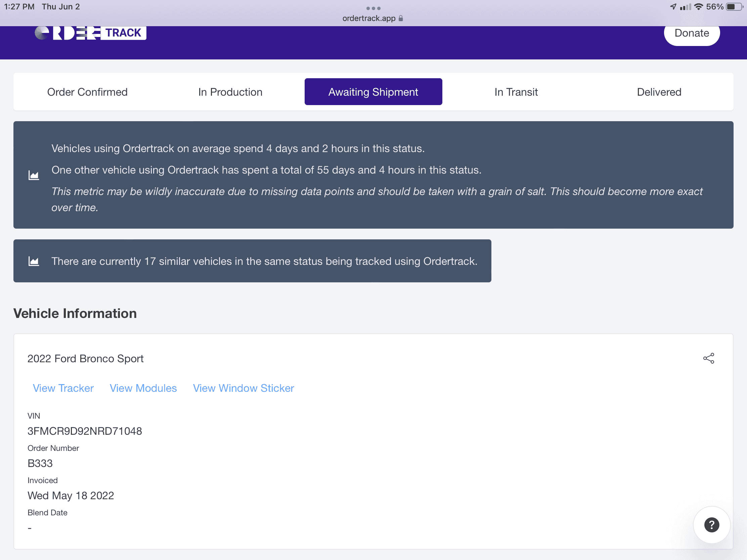
Task: Click the VIN number 3FMCR9D92NRD71048
Action: 84,431
